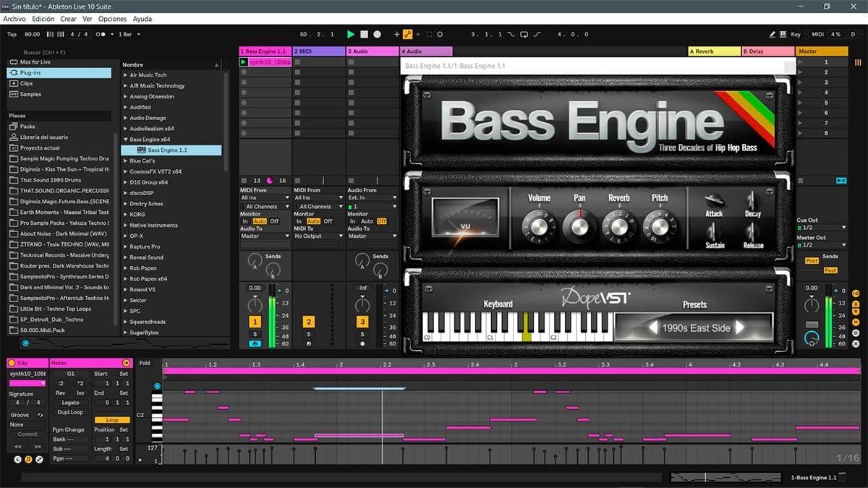Expand the Native Instruments folder
868x488 pixels.
pos(125,225)
